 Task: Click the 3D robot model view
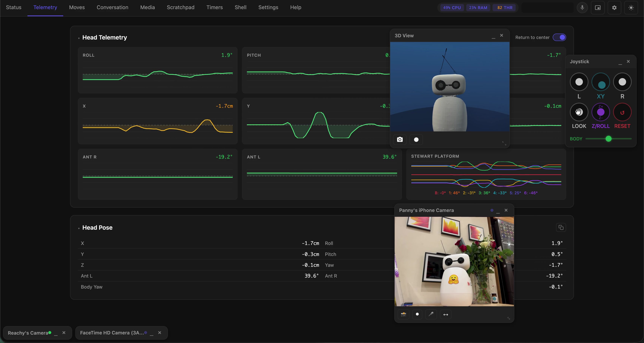(x=449, y=86)
